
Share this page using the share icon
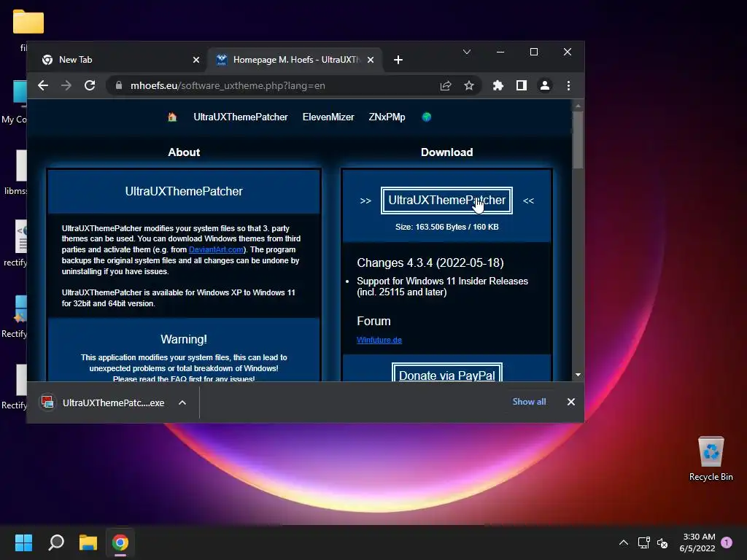click(446, 86)
